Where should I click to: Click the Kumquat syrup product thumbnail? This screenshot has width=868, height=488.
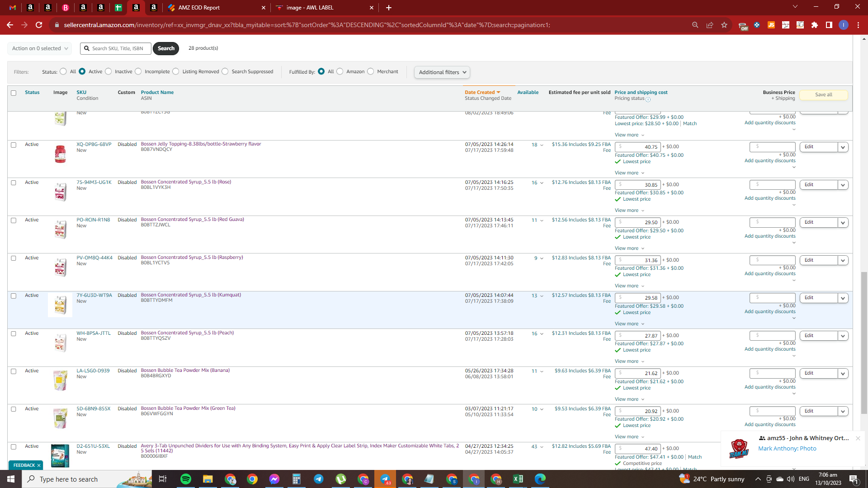click(x=60, y=305)
